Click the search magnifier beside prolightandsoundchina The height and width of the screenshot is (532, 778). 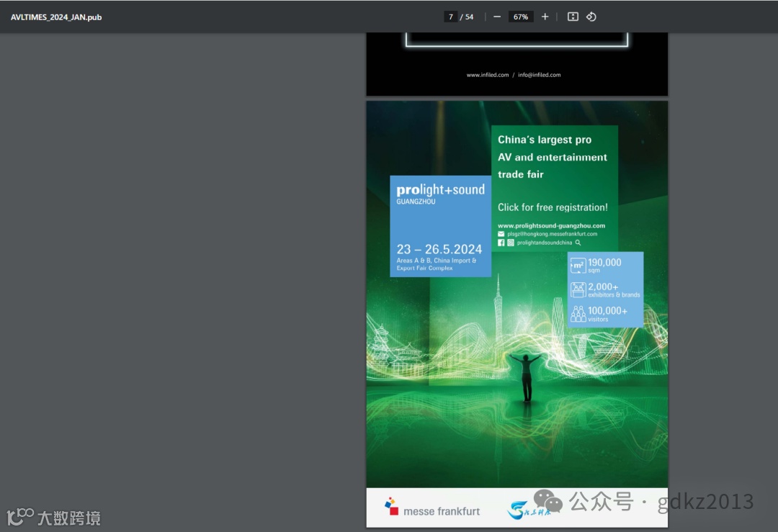pyautogui.click(x=578, y=243)
